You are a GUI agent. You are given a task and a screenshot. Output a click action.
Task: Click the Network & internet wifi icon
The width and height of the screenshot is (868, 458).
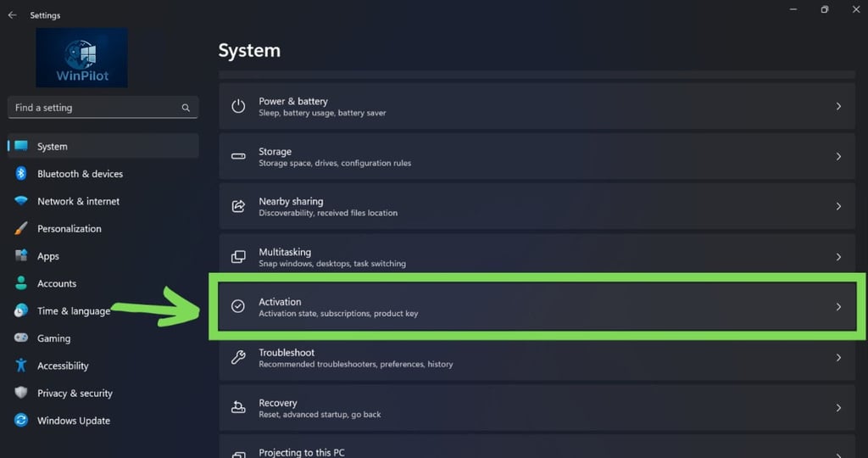pos(21,201)
